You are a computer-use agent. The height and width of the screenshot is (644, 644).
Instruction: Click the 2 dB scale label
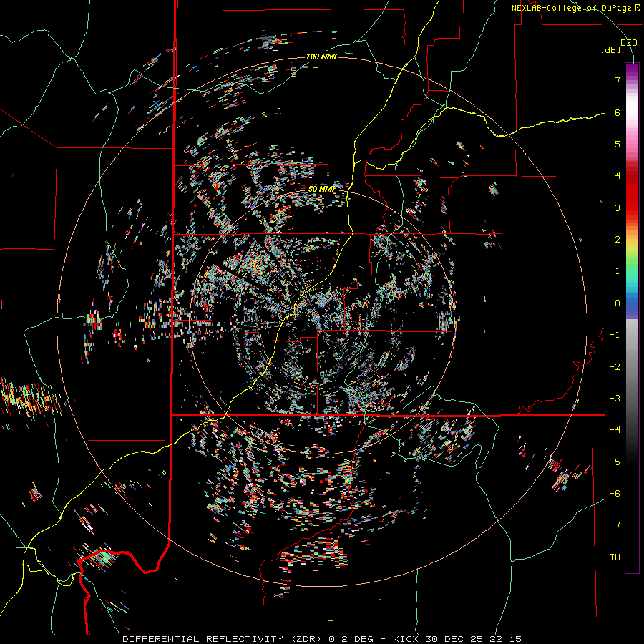tap(618, 240)
